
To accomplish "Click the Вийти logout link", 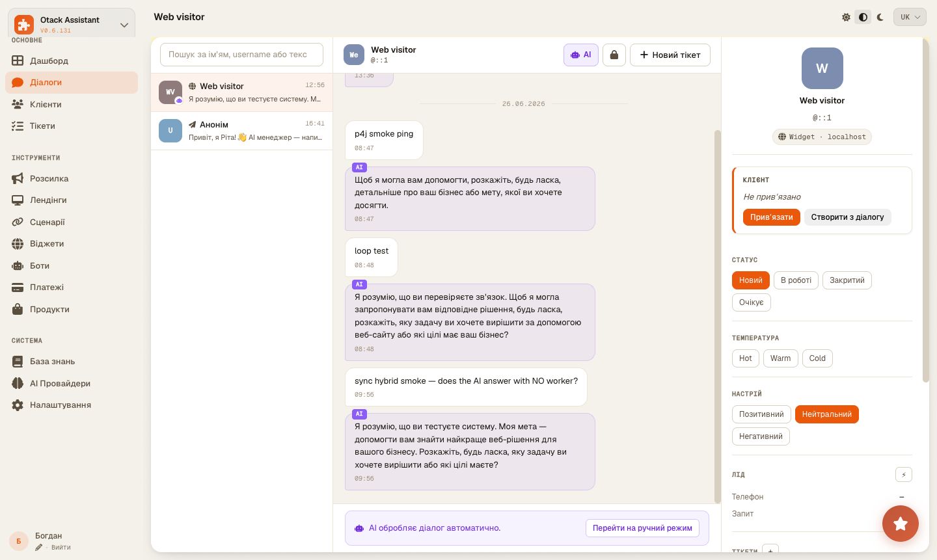I will tap(61, 548).
